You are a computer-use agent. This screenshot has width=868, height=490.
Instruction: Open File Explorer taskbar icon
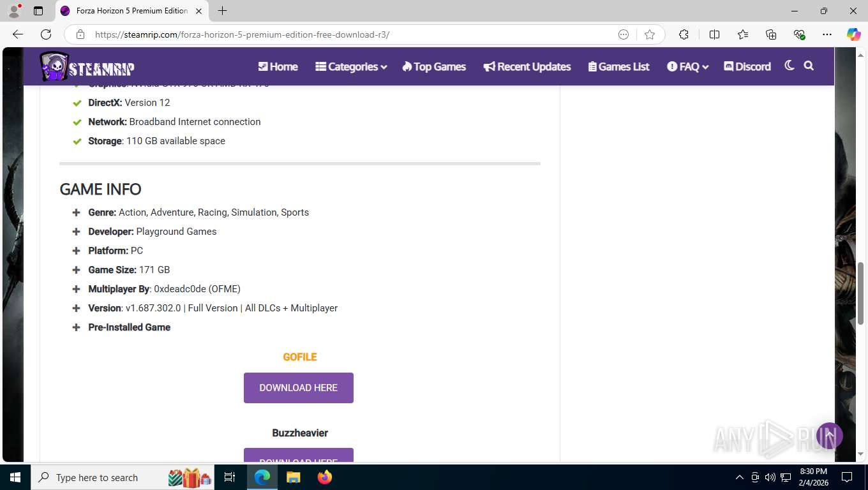click(x=293, y=477)
